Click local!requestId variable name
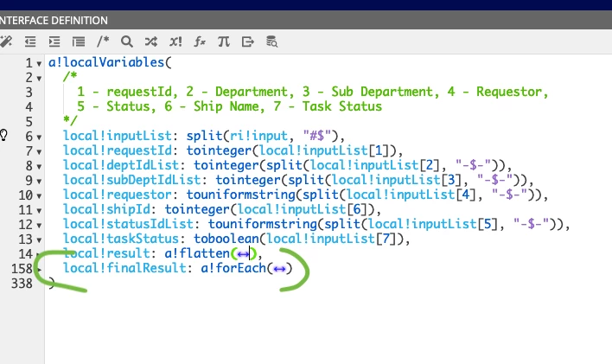Viewport: 612px width, 364px height. (x=118, y=150)
